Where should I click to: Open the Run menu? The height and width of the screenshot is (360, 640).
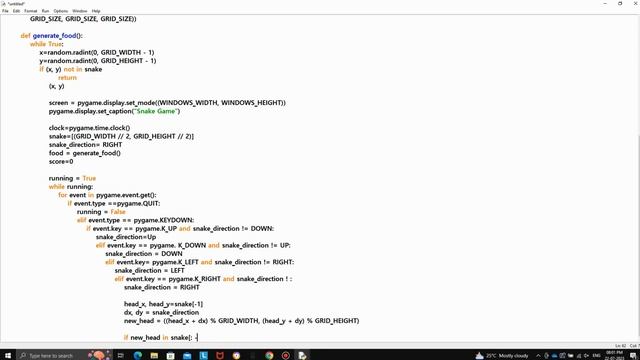coord(45,11)
